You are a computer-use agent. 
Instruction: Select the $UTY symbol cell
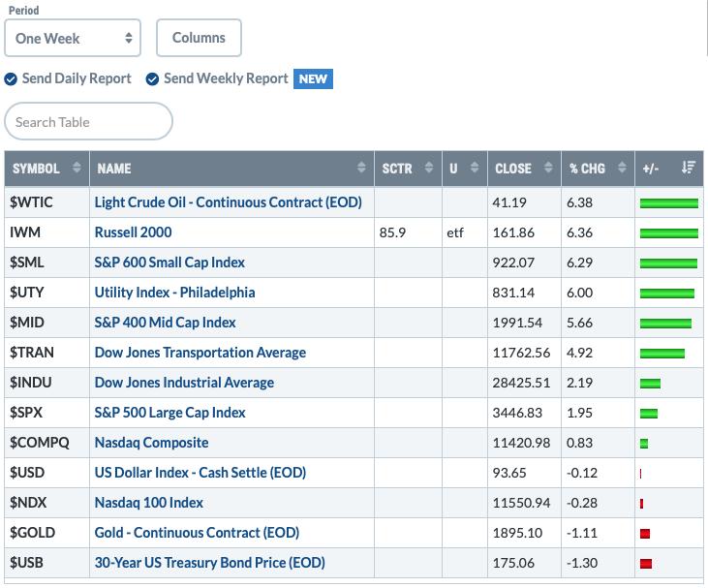pos(46,293)
